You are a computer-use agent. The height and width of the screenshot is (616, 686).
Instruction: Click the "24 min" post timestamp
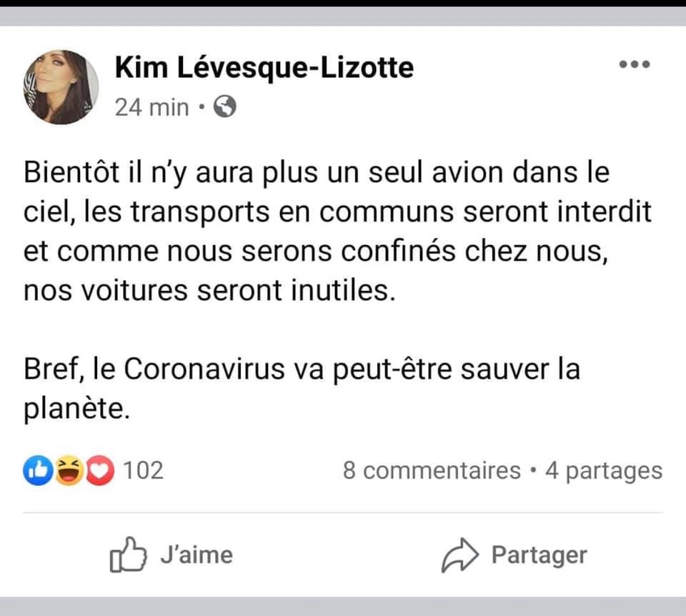click(x=151, y=107)
